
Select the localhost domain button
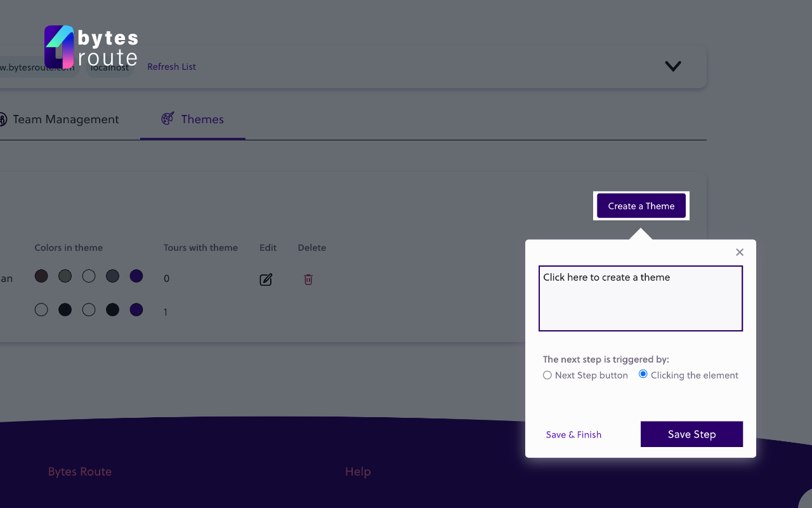[x=109, y=66]
